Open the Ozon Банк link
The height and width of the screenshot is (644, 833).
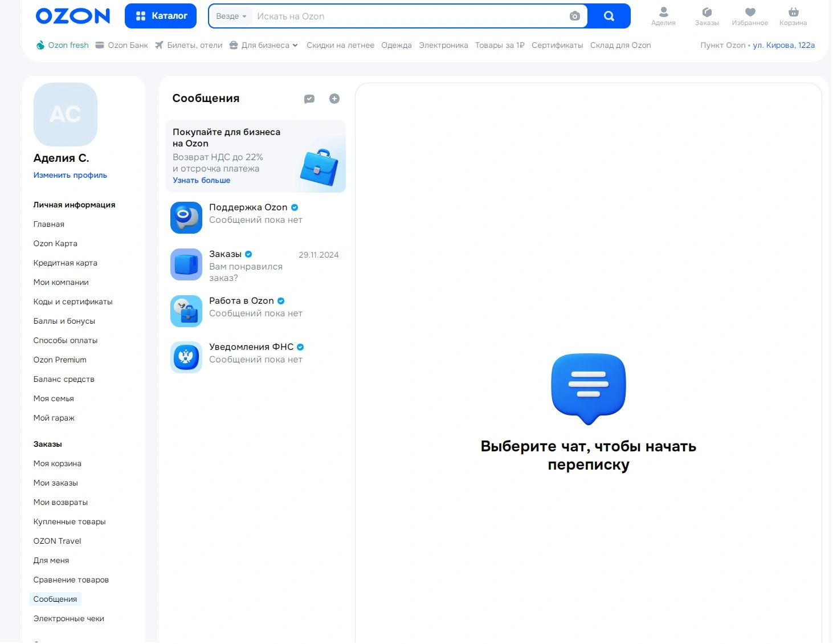pos(121,45)
